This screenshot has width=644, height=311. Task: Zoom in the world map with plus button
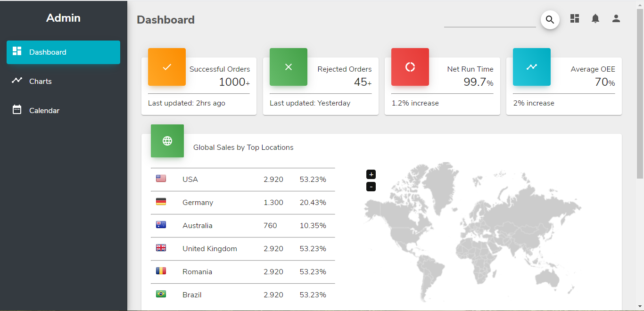click(371, 174)
